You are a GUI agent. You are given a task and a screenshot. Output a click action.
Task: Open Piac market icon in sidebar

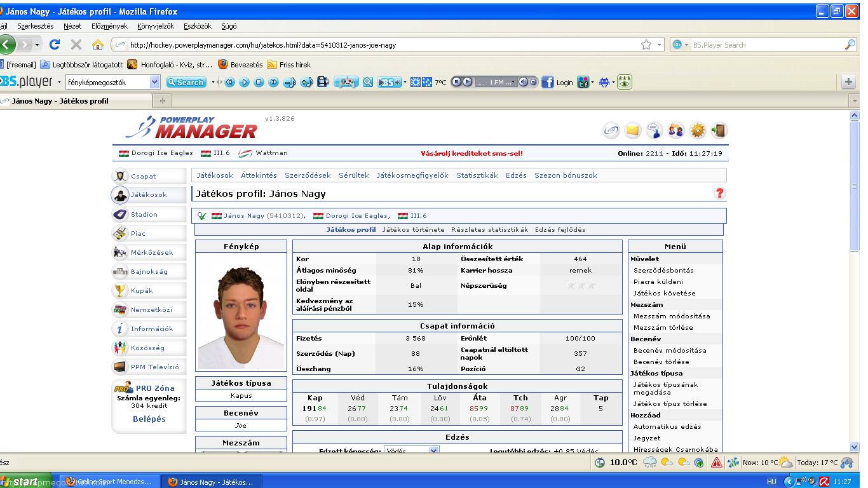point(119,233)
